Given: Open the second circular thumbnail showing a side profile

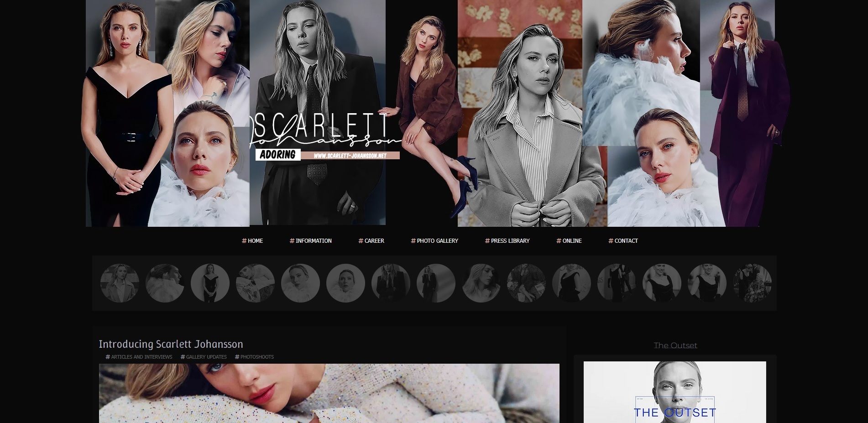Looking at the screenshot, I should pos(165,283).
